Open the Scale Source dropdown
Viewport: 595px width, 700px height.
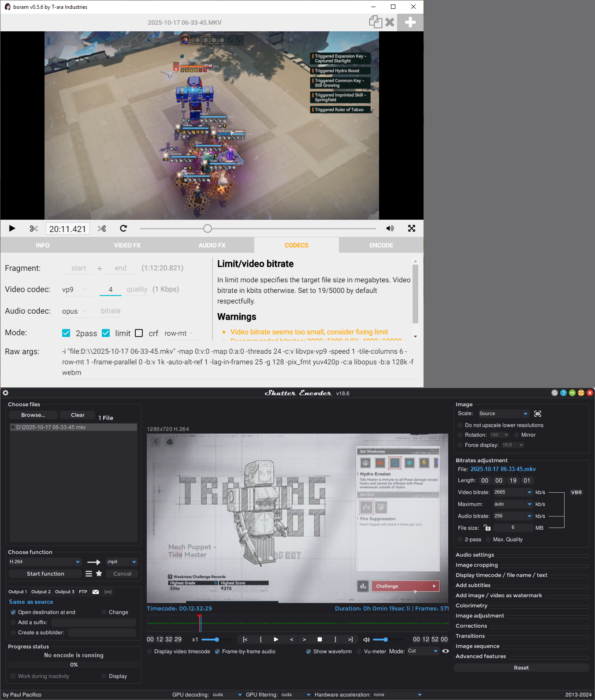point(503,414)
